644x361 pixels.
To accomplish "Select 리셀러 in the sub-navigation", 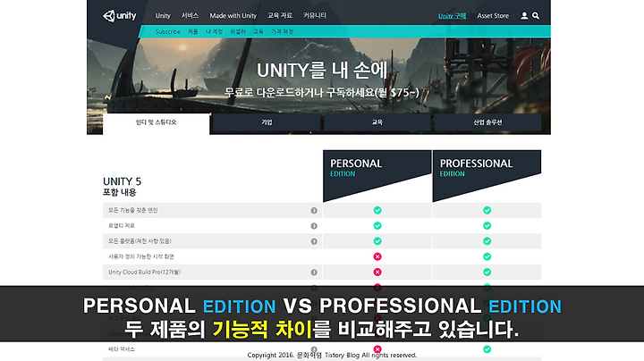I will click(x=238, y=31).
